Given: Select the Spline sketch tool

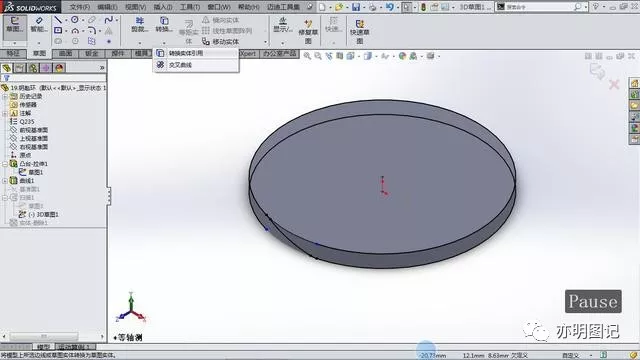Looking at the screenshot, I should tap(108, 20).
